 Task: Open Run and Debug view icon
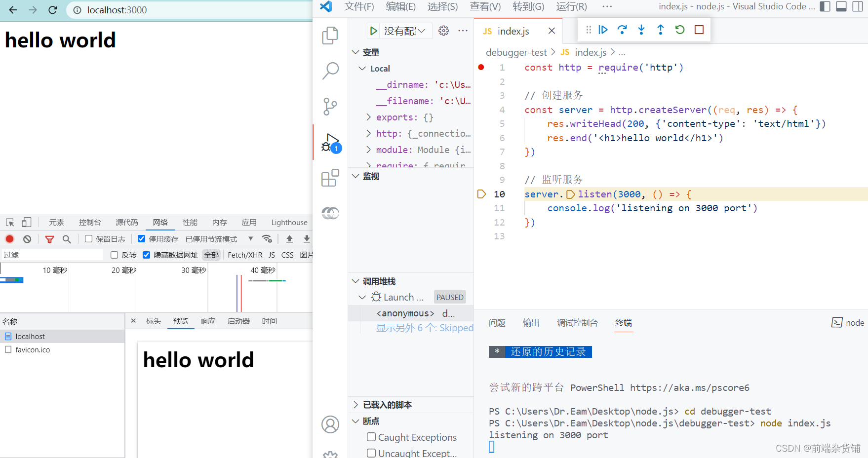click(x=331, y=143)
